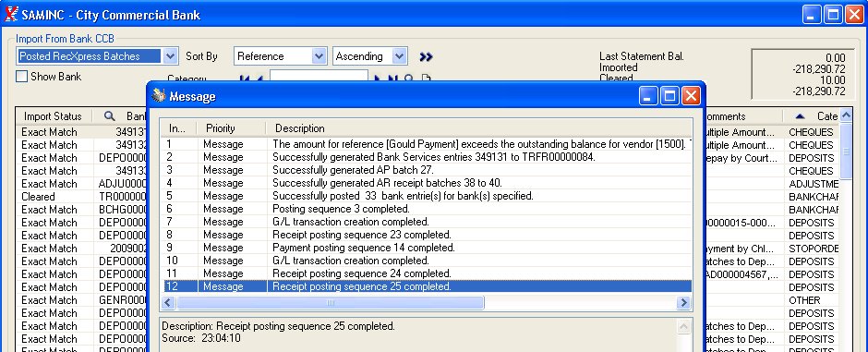Select message 'Payment posting sequence 14 completed.'
This screenshot has width=868, height=352.
(427, 248)
